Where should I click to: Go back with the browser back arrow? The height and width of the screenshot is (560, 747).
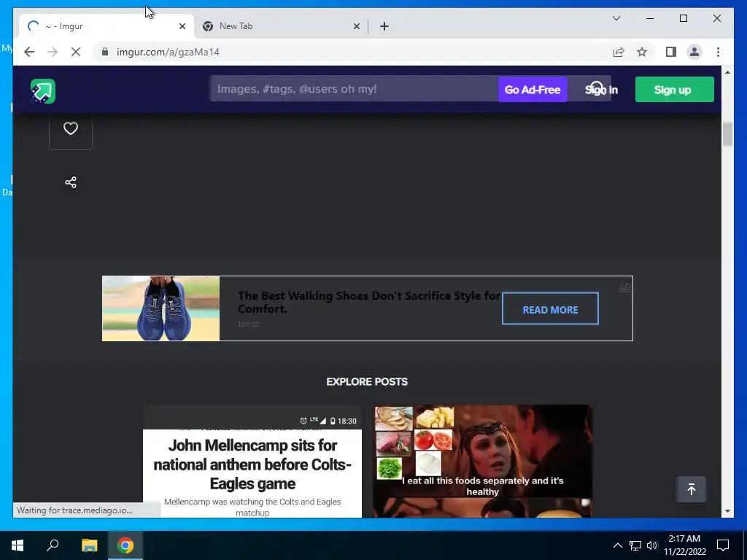29,52
